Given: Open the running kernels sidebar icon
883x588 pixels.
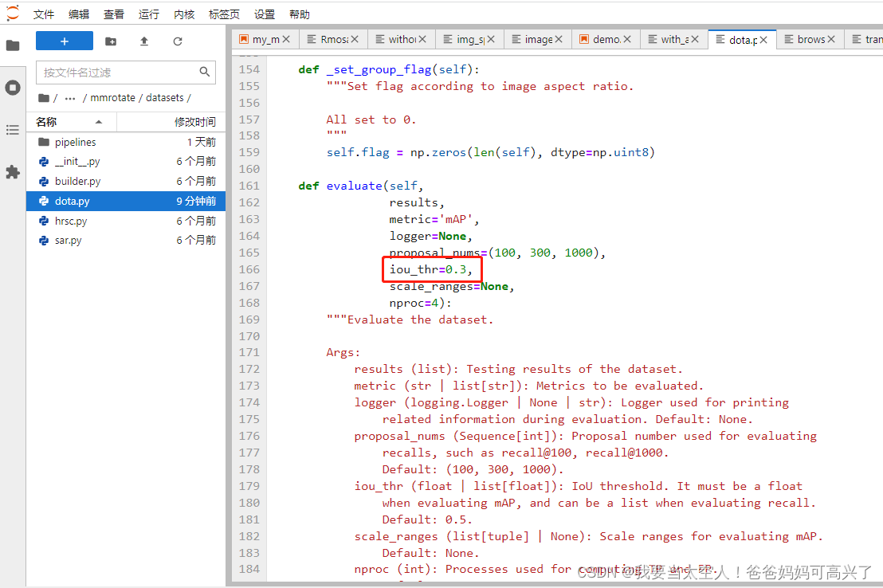Looking at the screenshot, I should (x=13, y=88).
